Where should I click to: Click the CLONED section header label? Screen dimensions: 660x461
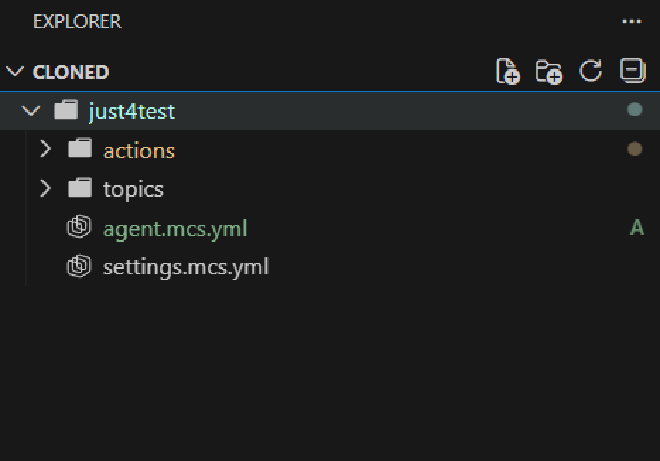pos(71,72)
